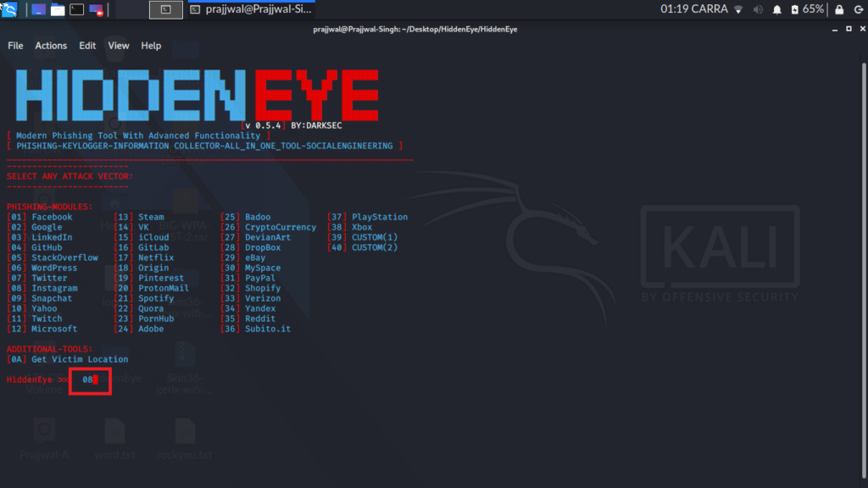Click the 'BY:DARKSEC' credit text
868x488 pixels.
pos(317,125)
